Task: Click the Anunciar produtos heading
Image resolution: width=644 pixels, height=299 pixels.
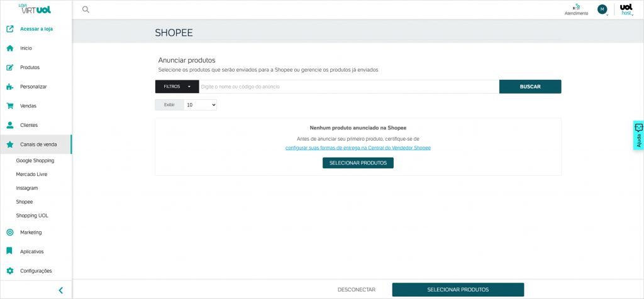Action: tap(187, 60)
